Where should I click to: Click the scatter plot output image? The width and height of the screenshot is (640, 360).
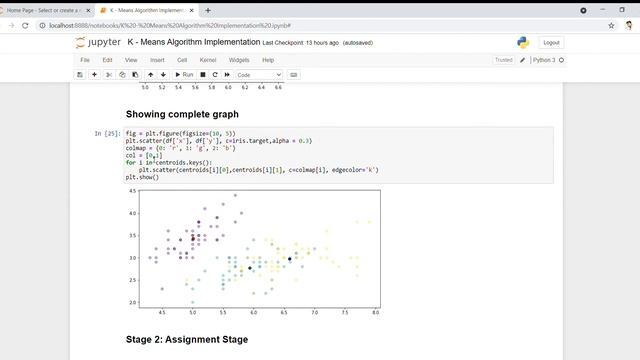[254, 252]
